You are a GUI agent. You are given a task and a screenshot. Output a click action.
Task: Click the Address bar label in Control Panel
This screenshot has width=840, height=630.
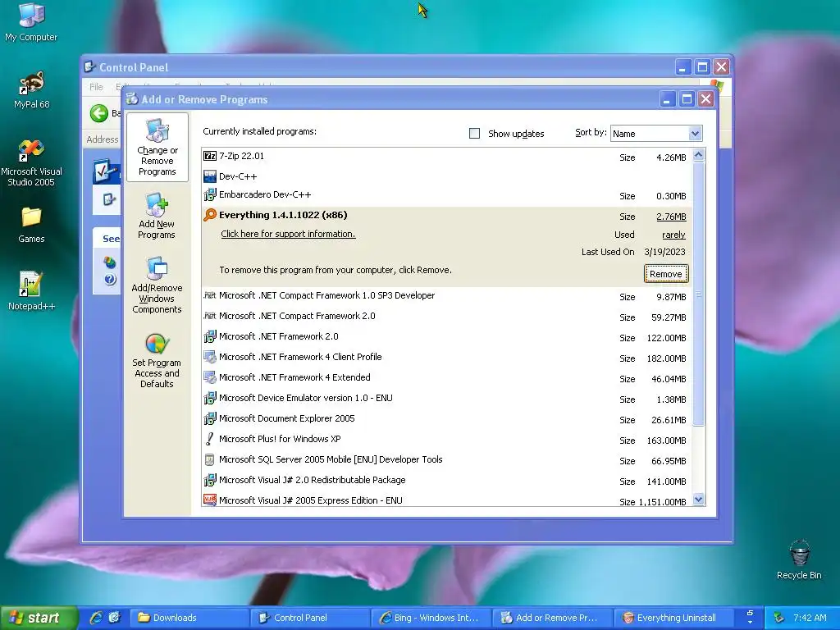pyautogui.click(x=103, y=139)
